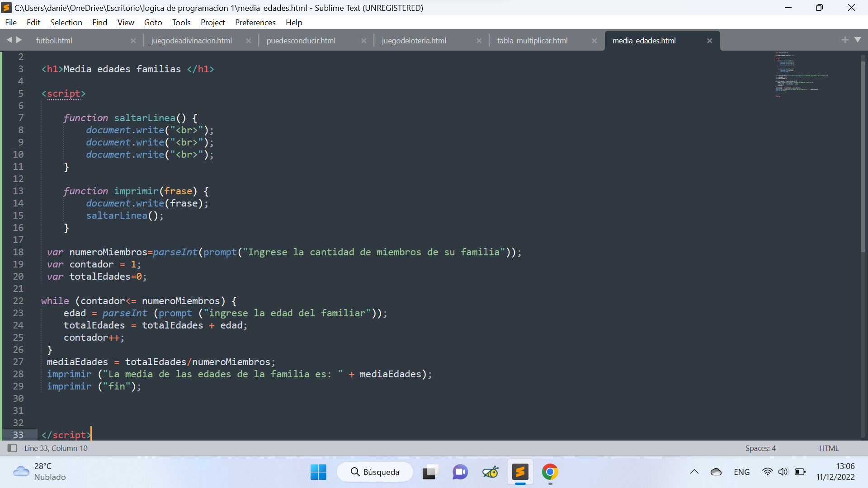Close the juegodeloteria.html tab
The height and width of the screenshot is (488, 868).
(479, 41)
